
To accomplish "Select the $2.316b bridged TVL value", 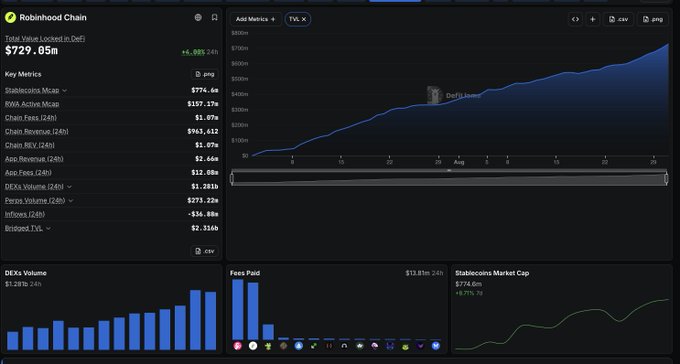I will pyautogui.click(x=205, y=228).
